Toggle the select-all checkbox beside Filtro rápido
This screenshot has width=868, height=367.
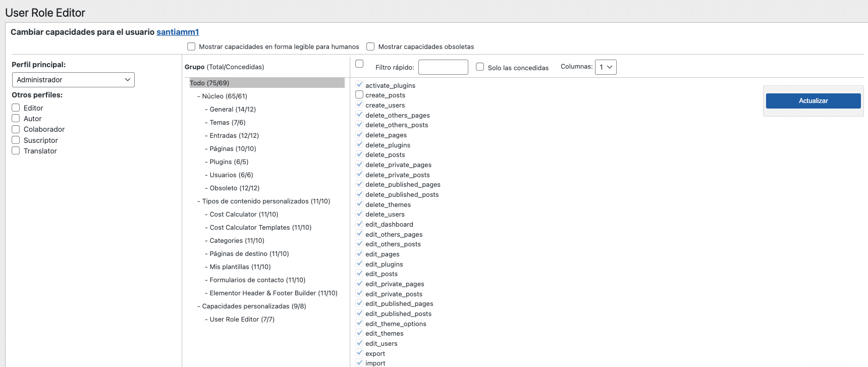click(x=359, y=64)
